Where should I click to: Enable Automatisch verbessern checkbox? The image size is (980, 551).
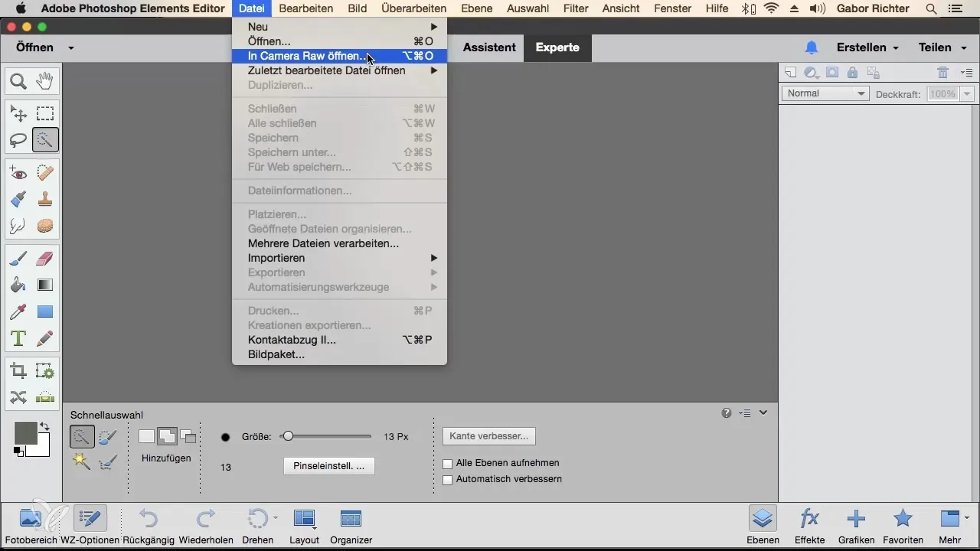coord(448,480)
